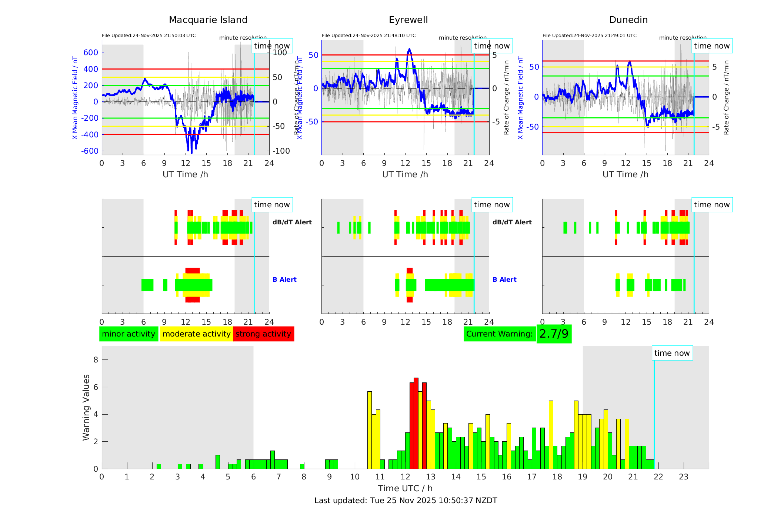784x532 pixels.
Task: Click the Current Warning label box
Action: 499,334
